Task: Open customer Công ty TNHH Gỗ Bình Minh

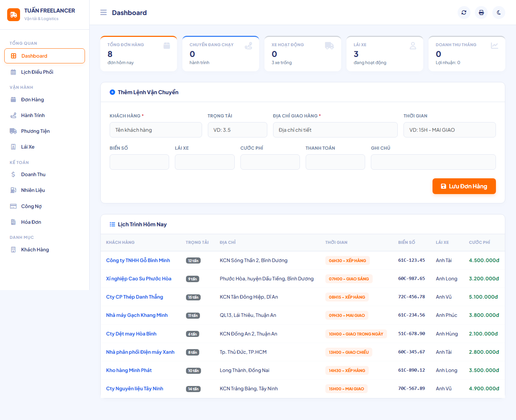Action: point(138,260)
